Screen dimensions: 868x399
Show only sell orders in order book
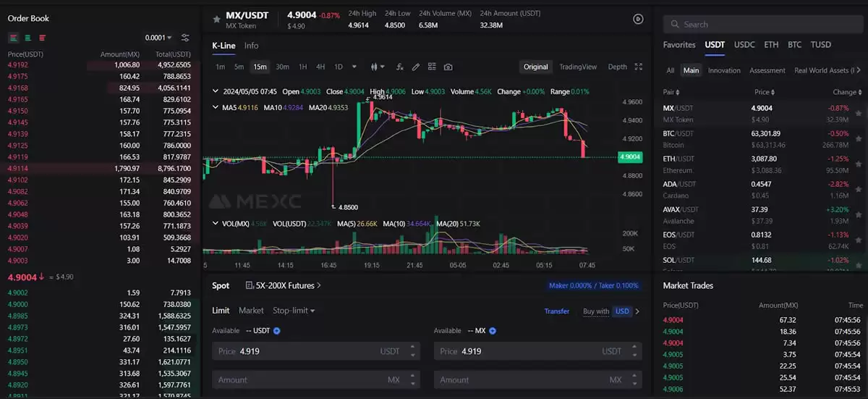[x=43, y=38]
